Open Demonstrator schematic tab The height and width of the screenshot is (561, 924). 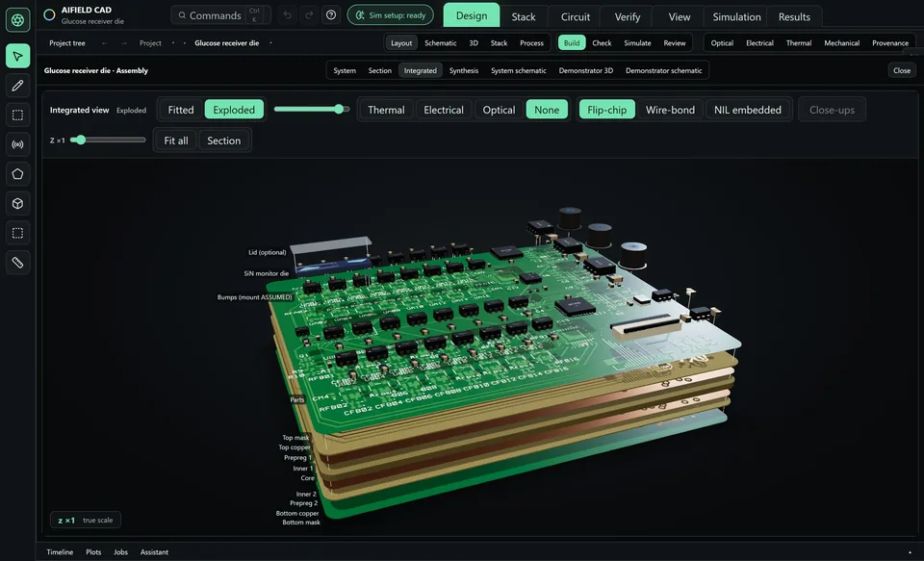[663, 70]
